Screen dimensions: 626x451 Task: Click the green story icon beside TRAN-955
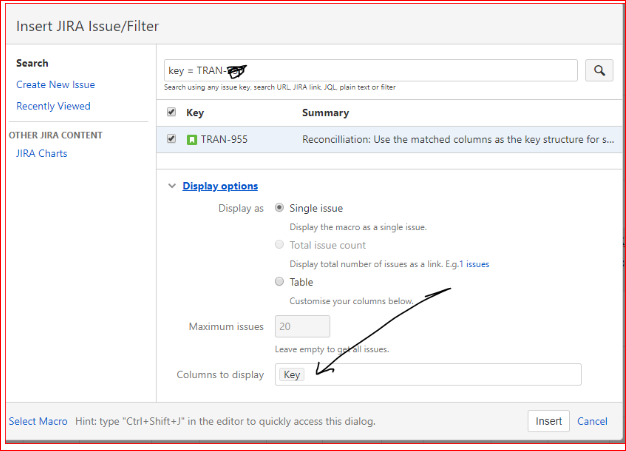[x=192, y=140]
